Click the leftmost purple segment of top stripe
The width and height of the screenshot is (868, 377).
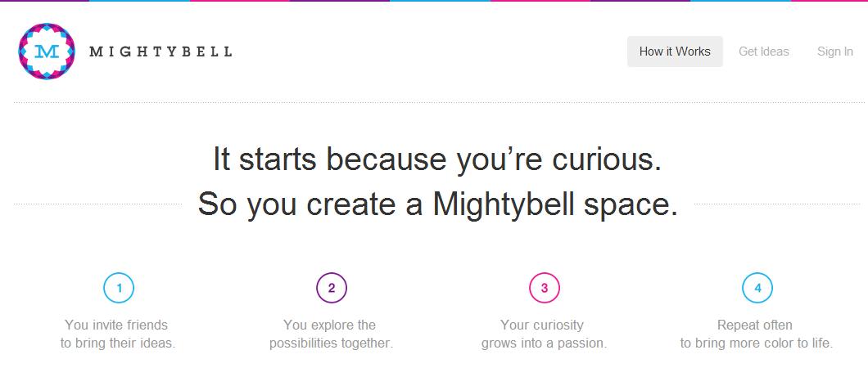click(44, 1)
